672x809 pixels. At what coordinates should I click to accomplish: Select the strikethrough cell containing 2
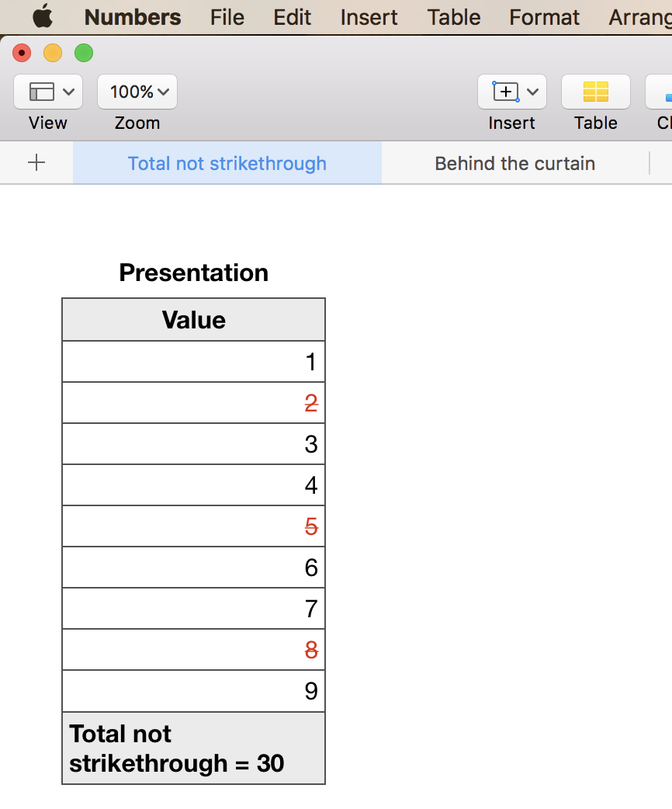coord(193,403)
